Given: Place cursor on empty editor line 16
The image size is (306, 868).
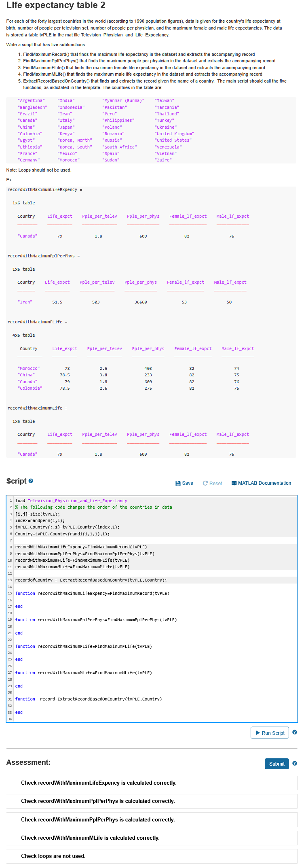Looking at the screenshot, I should pos(156,600).
